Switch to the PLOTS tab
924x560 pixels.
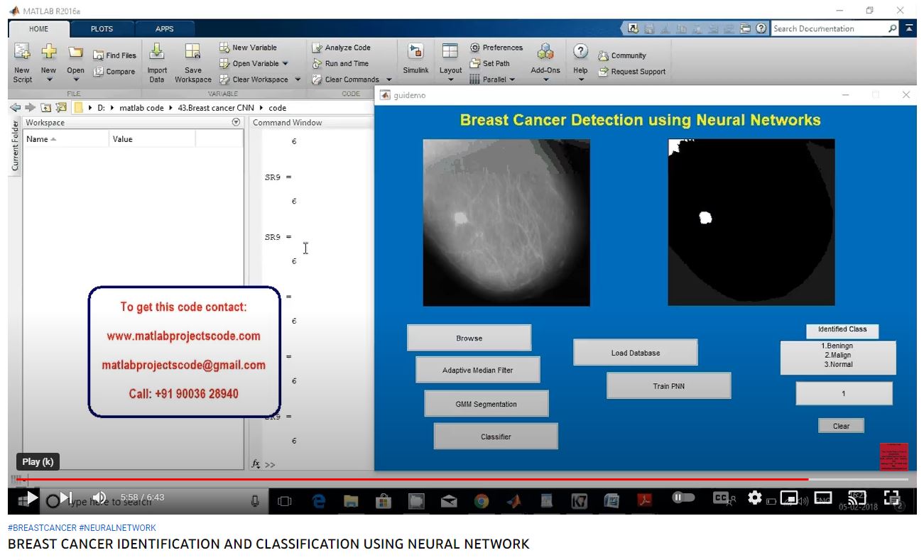(x=102, y=29)
